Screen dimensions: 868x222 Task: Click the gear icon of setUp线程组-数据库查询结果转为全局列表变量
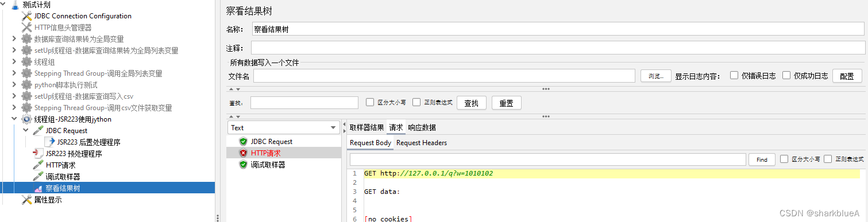click(26, 50)
